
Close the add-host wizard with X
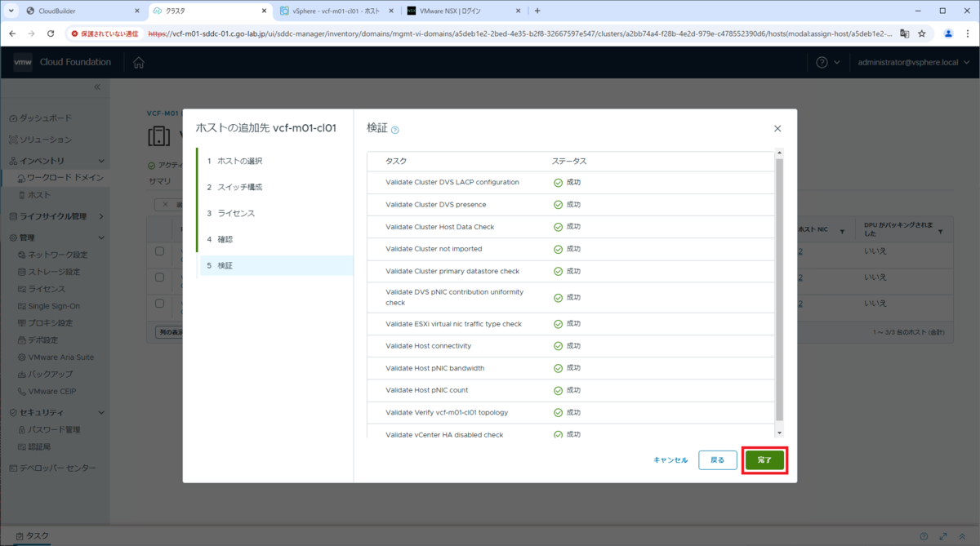pyautogui.click(x=777, y=129)
